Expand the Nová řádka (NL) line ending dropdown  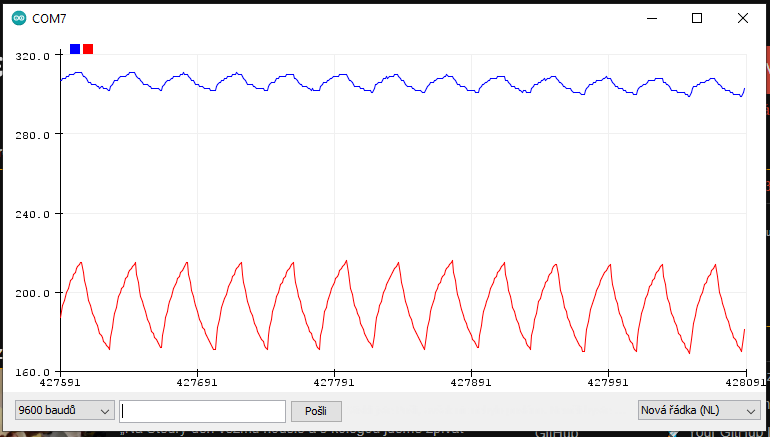(x=698, y=411)
